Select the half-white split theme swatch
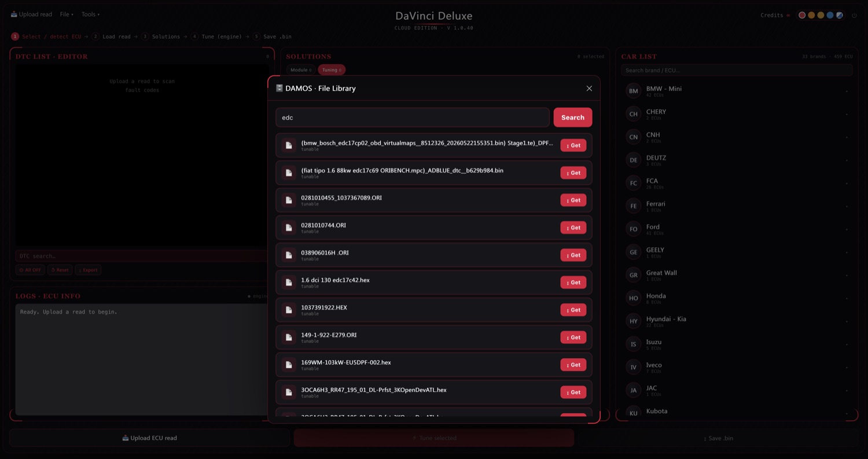Image resolution: width=868 pixels, height=459 pixels. coord(839,15)
